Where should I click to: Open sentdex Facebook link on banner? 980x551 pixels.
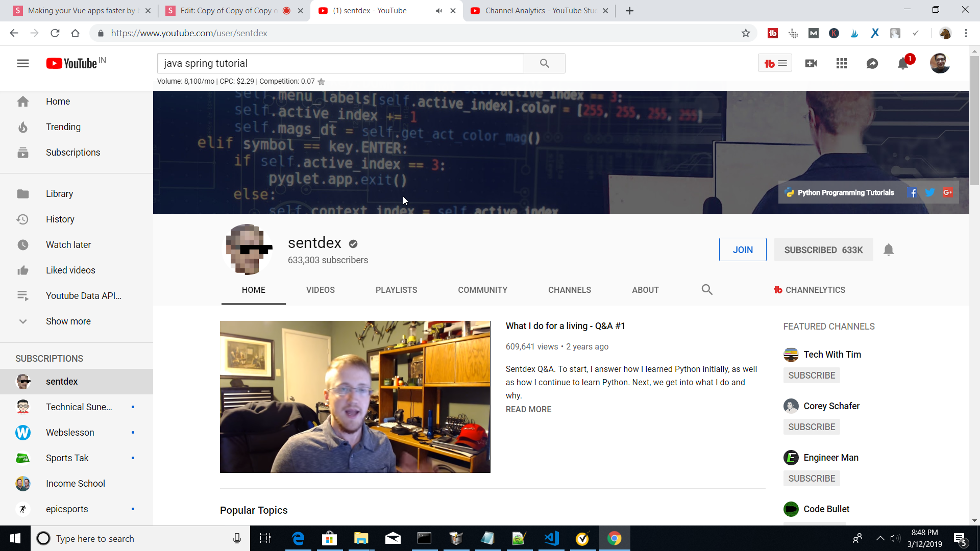(913, 193)
